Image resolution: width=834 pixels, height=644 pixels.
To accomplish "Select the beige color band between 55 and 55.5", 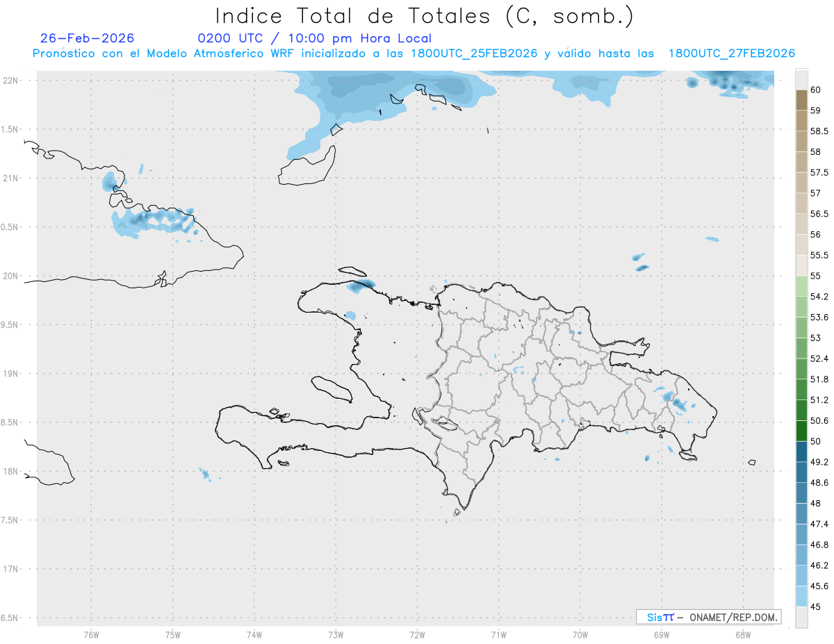I will point(801,265).
